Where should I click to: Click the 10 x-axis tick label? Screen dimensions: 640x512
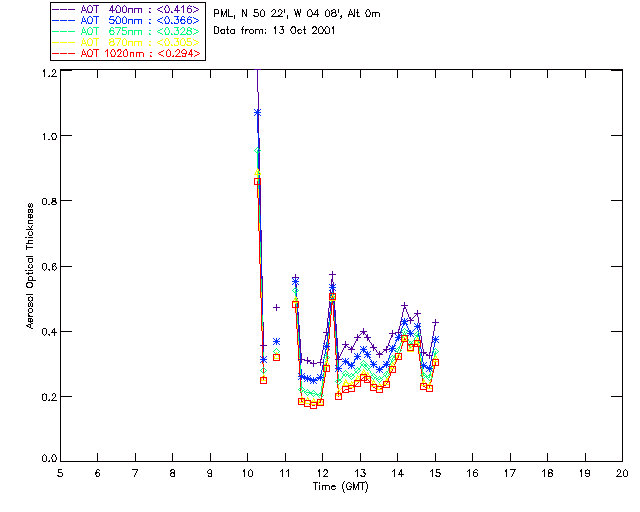(247, 473)
